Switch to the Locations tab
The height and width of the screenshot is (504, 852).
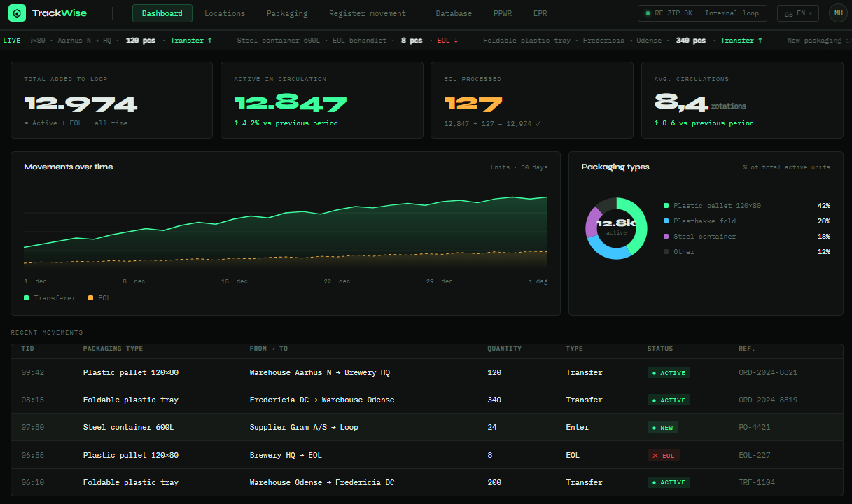click(x=225, y=13)
